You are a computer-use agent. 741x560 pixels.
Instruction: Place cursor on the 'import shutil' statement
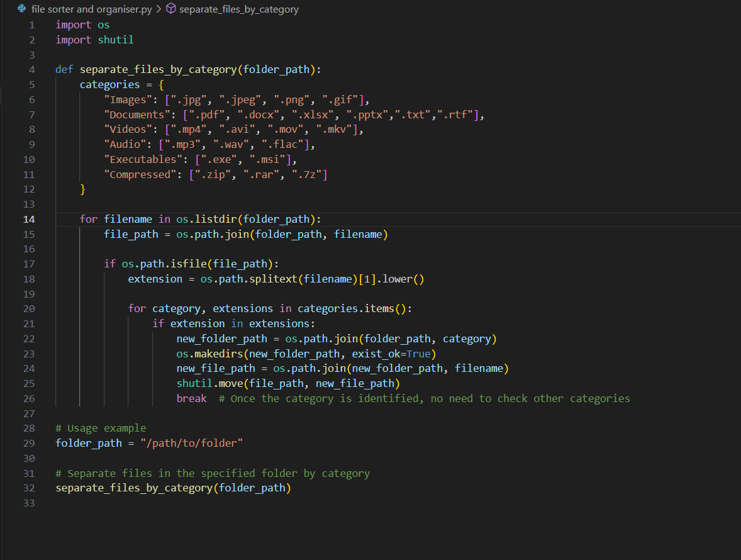pyautogui.click(x=94, y=39)
